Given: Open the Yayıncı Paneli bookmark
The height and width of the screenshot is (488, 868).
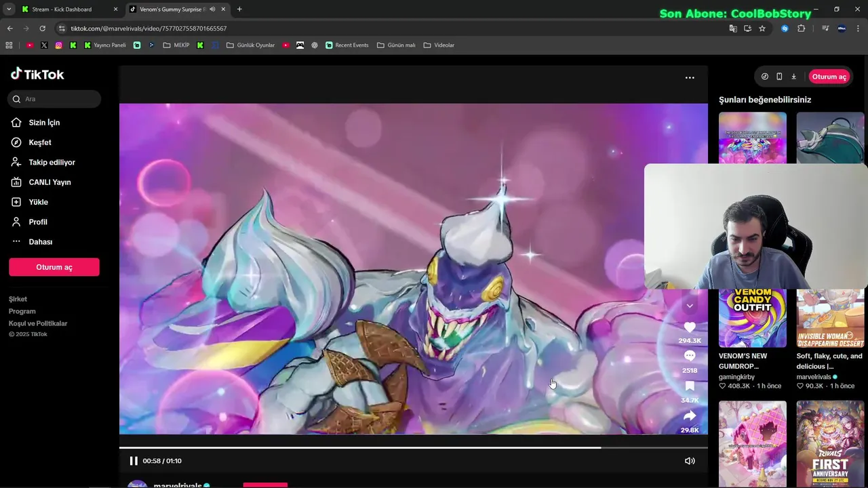Looking at the screenshot, I should 105,45.
